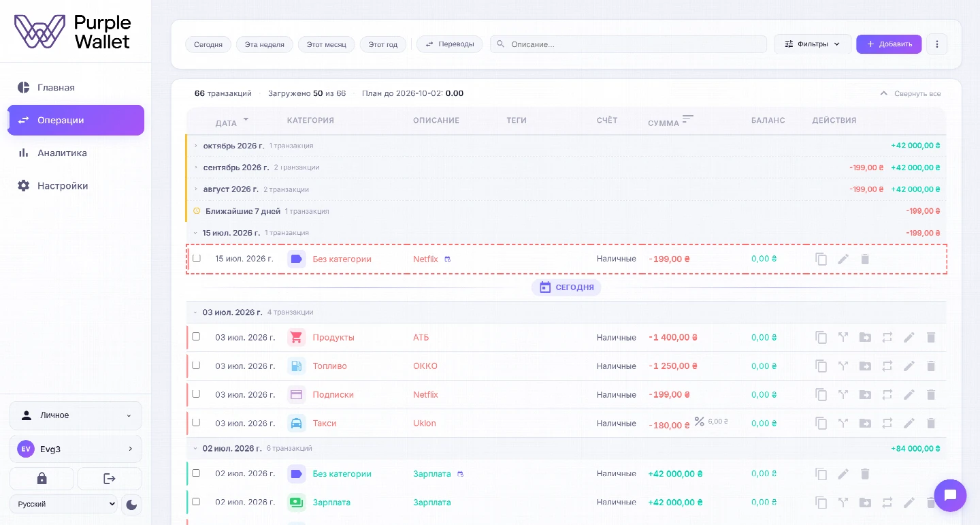The width and height of the screenshot is (980, 525).
Task: Open the Фильтры dropdown
Action: [813, 44]
